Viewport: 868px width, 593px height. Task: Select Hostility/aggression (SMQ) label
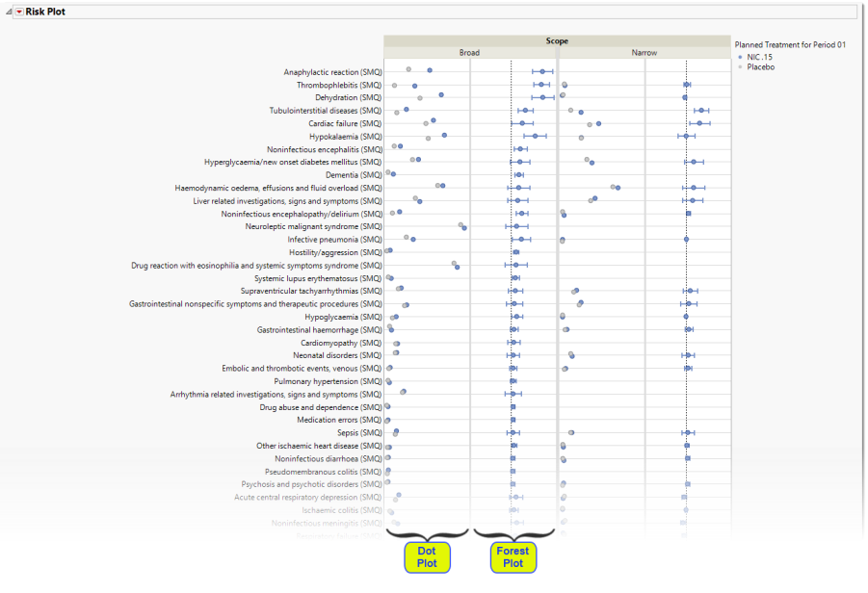click(335, 252)
